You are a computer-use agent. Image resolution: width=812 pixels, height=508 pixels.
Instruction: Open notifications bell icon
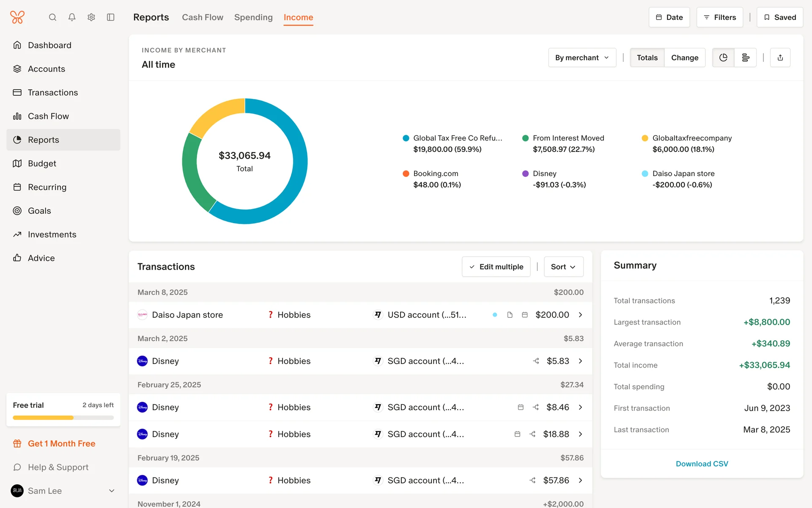tap(72, 17)
